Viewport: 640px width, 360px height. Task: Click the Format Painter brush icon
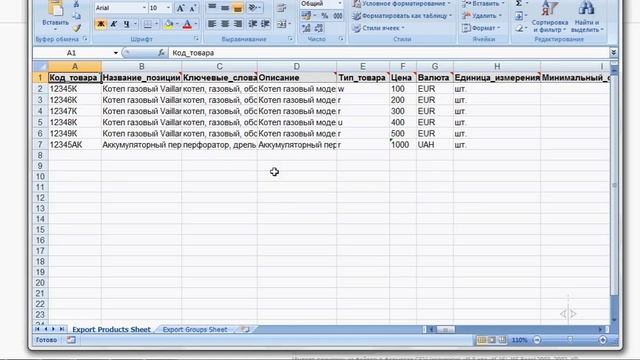point(76,28)
